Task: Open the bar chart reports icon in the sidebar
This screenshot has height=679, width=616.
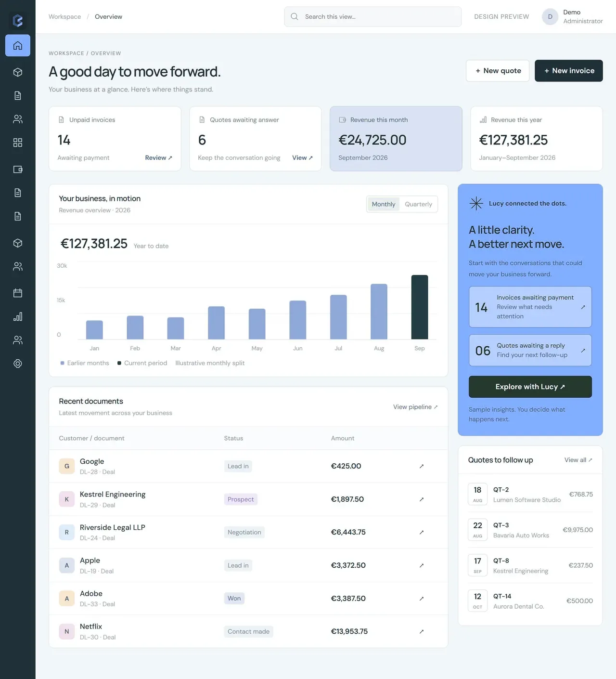Action: click(x=18, y=317)
